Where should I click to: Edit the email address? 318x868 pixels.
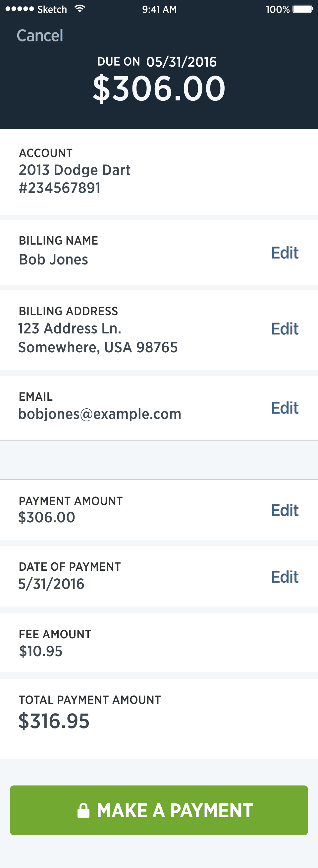285,408
